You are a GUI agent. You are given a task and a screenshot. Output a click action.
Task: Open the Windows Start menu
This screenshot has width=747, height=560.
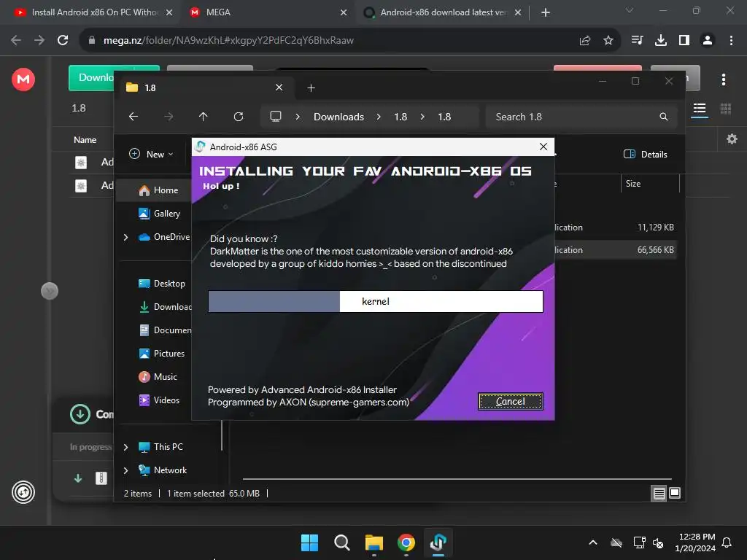coord(309,542)
